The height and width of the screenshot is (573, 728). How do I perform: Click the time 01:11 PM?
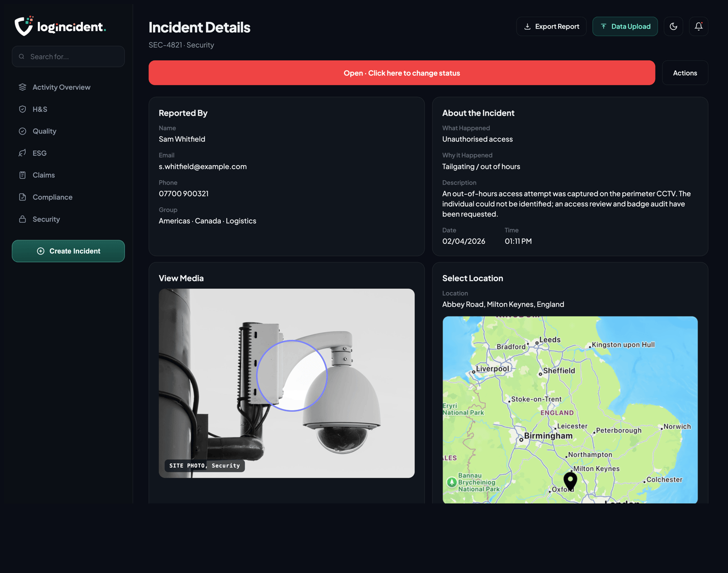[518, 241]
